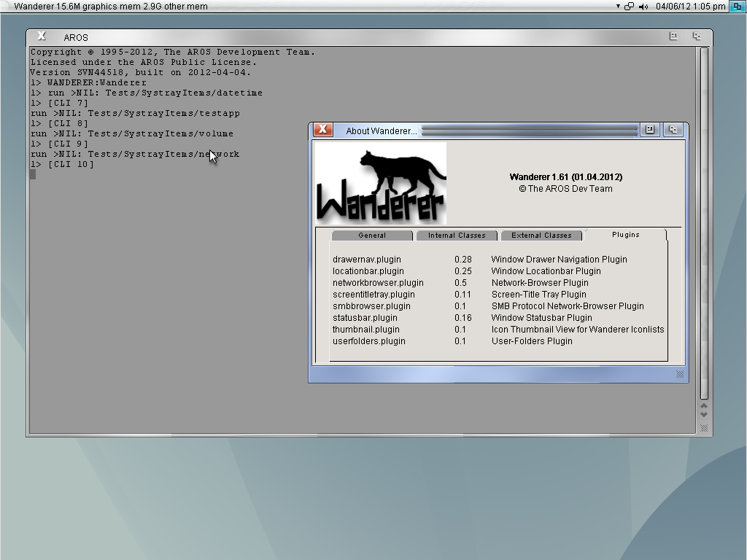Click the network icon in systray
The image size is (747, 560).
pos(629,7)
